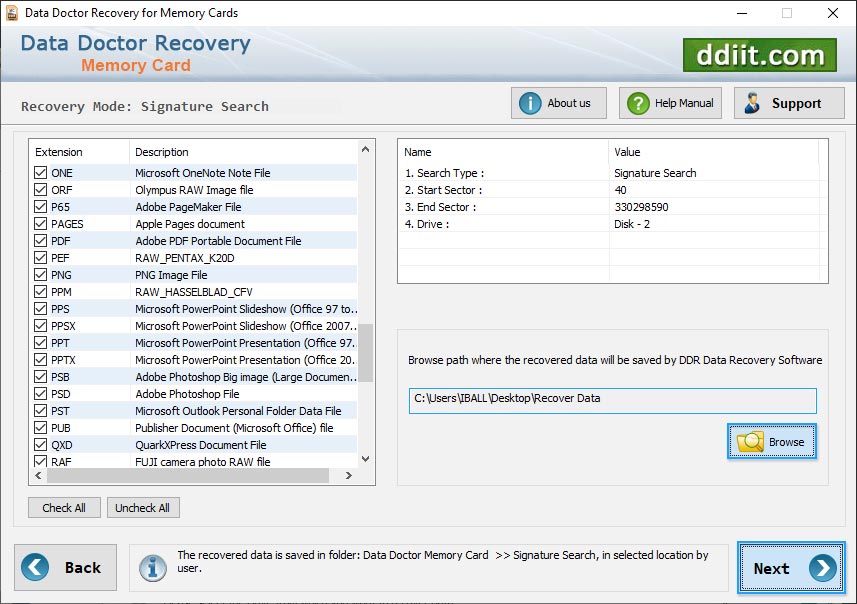Click the Browse button
This screenshot has height=604, width=857.
pyautogui.click(x=772, y=441)
